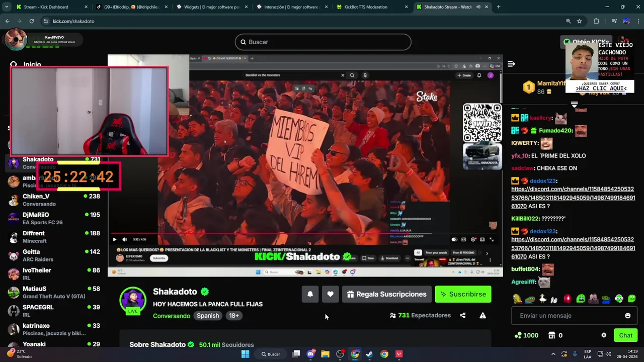Click the Conversando category link
This screenshot has width=644, height=362.
click(172, 316)
